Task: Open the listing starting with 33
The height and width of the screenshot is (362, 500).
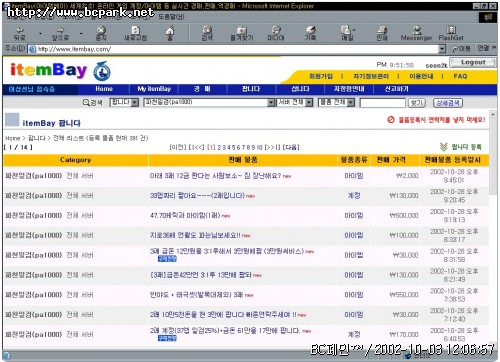Action: point(197,196)
